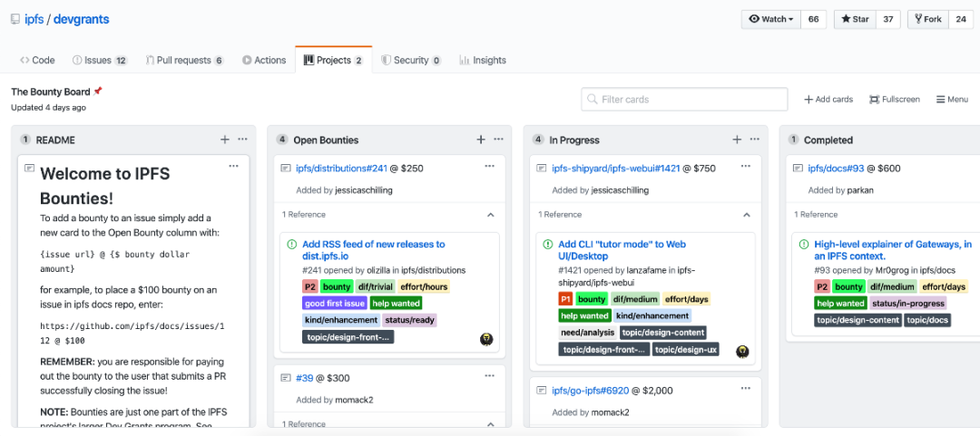Click the need/analysis label
Image resolution: width=980 pixels, height=436 pixels.
pyautogui.click(x=587, y=333)
